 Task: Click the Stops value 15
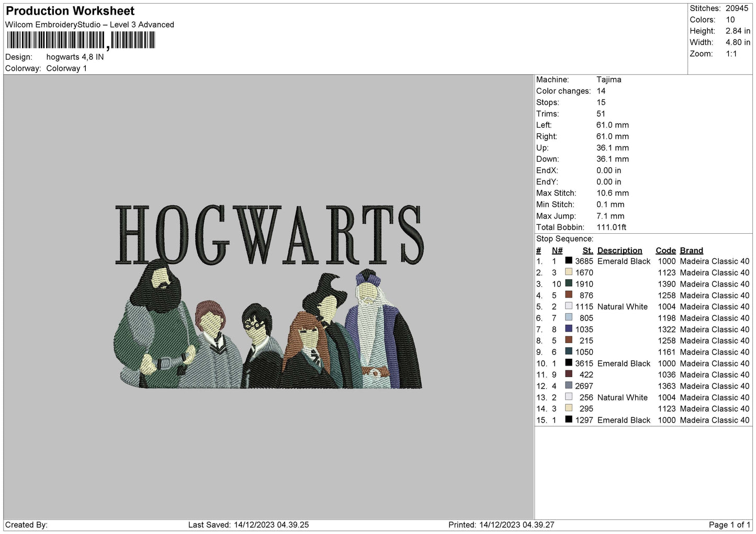click(x=601, y=103)
